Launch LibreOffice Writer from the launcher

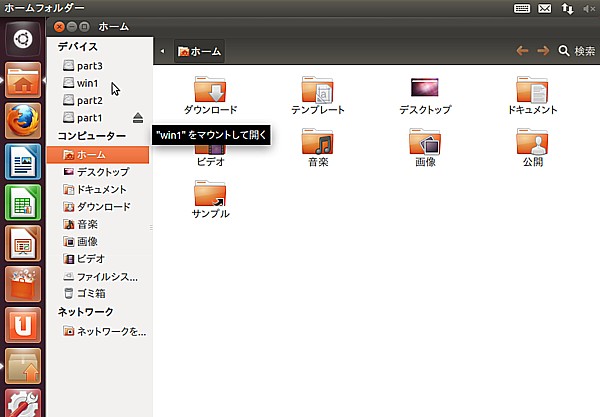pos(23,162)
